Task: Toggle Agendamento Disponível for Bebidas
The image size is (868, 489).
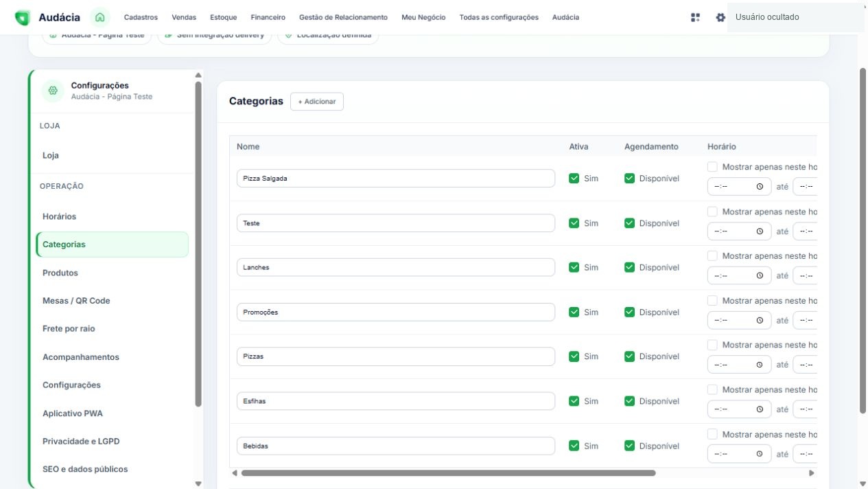Action: pos(629,446)
